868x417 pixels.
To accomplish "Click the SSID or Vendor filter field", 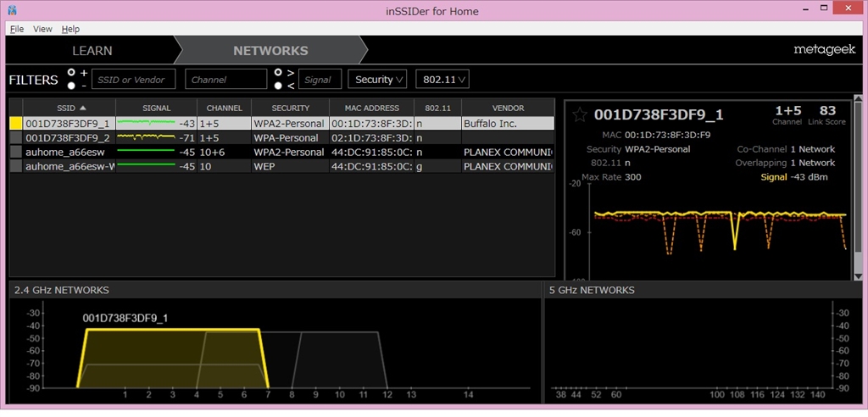I will point(133,79).
